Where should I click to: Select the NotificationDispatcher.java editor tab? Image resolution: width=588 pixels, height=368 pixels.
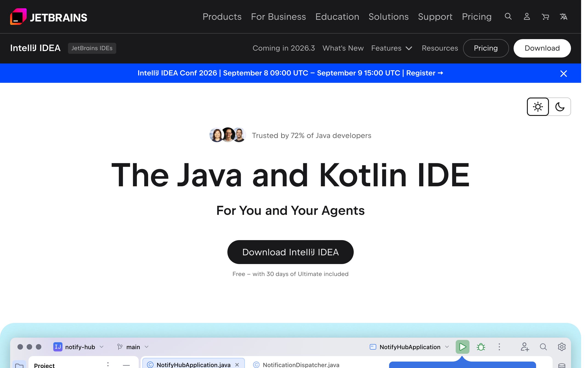(296, 364)
